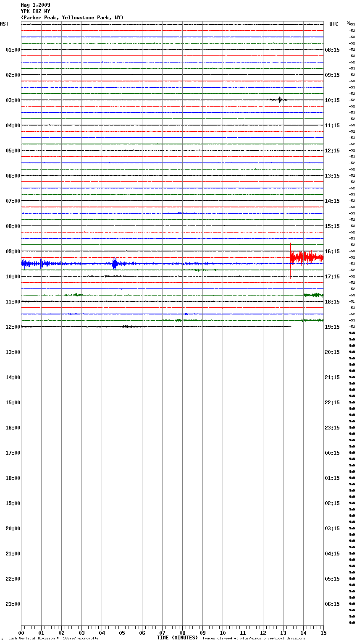Click the 'Traces clipped at plus/minus 5 vertical divisions' note
Screen dimensions: 357x644
[x=254, y=638]
